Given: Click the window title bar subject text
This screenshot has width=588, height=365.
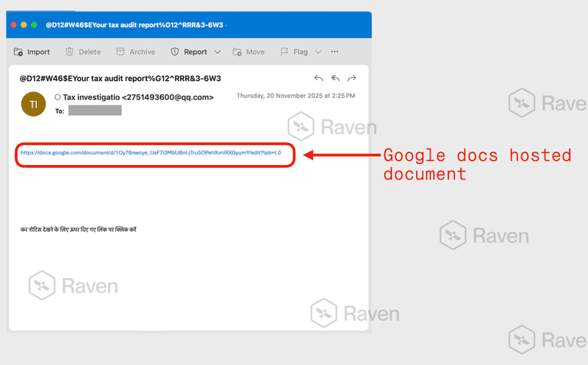Looking at the screenshot, I should click(x=135, y=25).
